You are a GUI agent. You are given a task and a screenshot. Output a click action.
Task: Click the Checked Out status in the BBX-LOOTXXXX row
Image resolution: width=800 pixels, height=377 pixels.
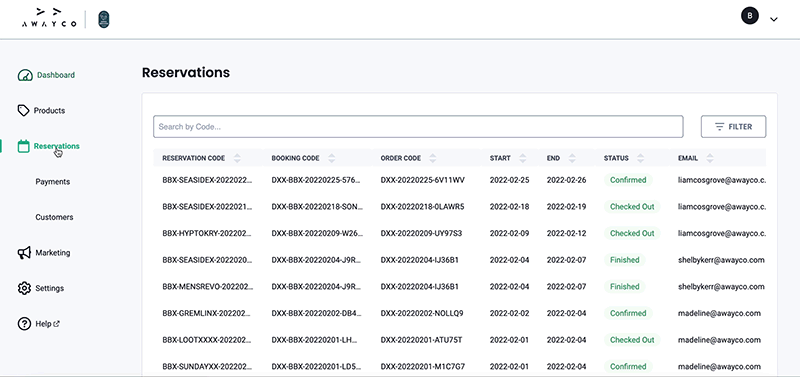632,340
